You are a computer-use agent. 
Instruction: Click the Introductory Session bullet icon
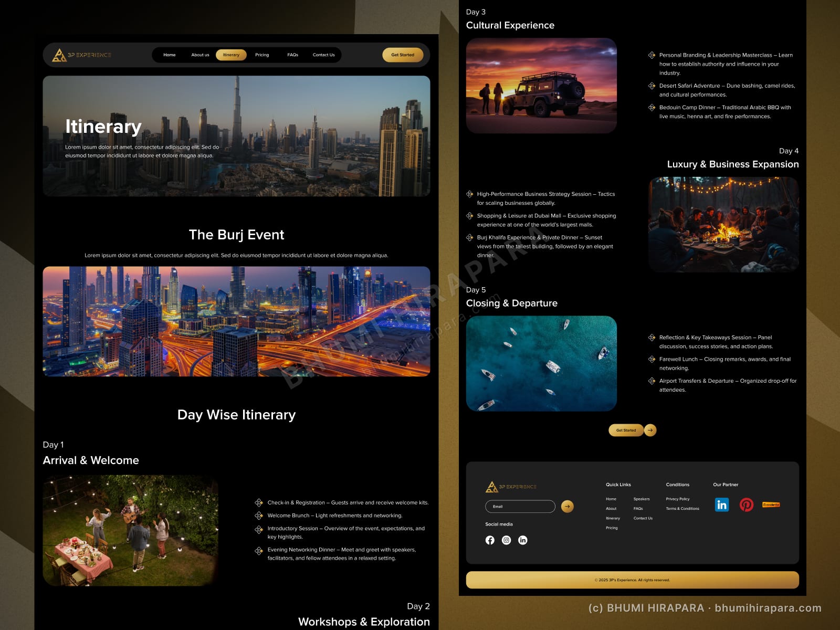click(x=259, y=529)
